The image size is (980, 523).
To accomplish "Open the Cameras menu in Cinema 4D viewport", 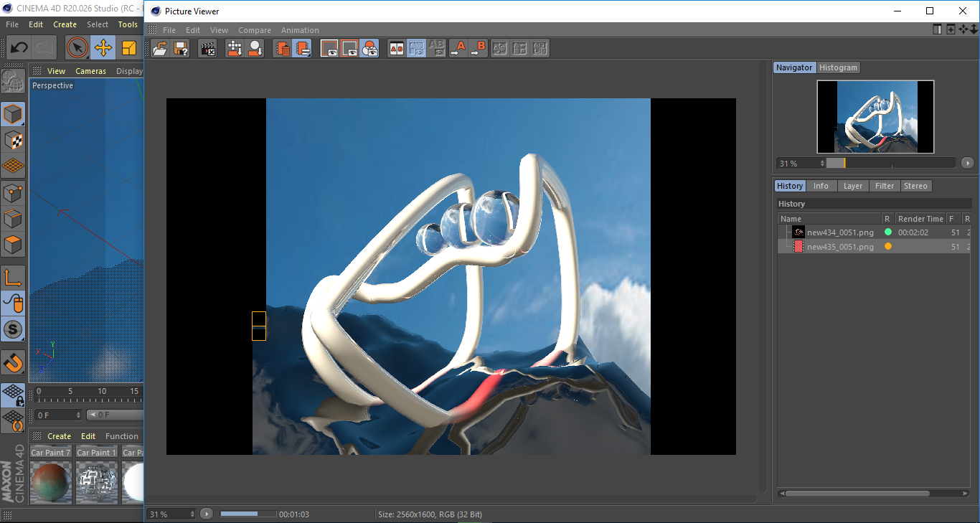I will 90,71.
